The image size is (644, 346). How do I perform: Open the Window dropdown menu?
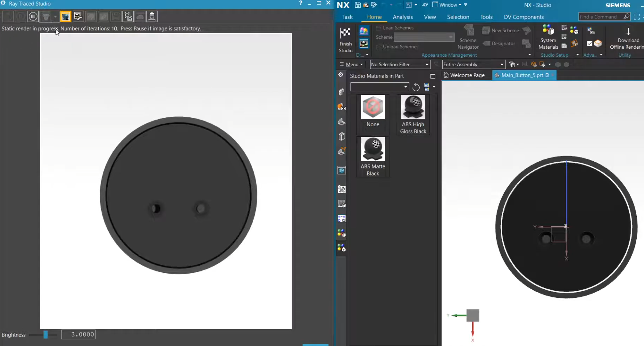click(x=447, y=5)
